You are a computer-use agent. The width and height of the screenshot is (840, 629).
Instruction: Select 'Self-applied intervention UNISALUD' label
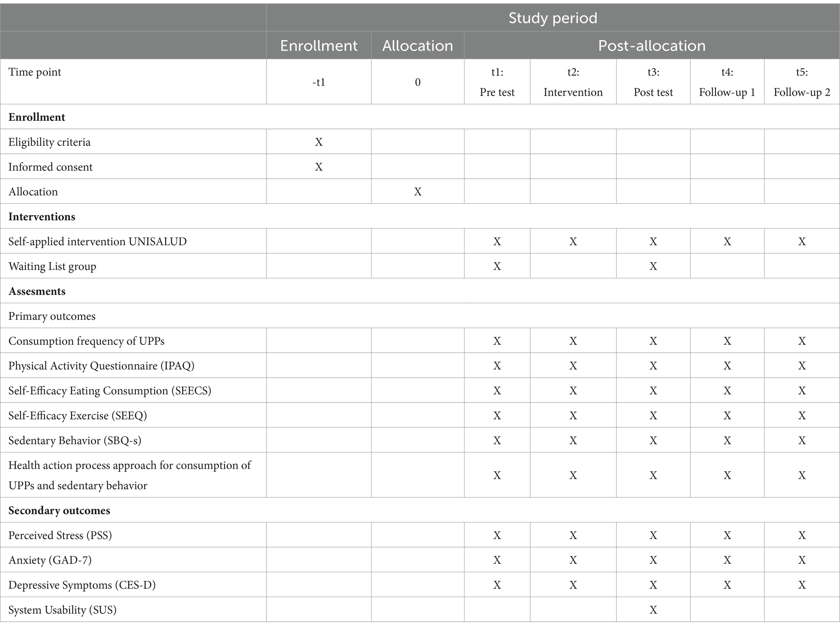(98, 242)
